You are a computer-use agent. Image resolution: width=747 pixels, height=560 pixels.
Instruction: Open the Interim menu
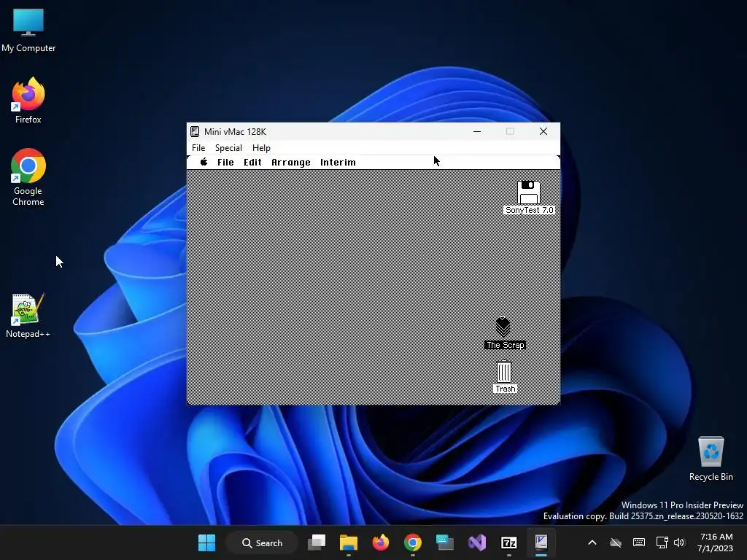click(x=338, y=163)
